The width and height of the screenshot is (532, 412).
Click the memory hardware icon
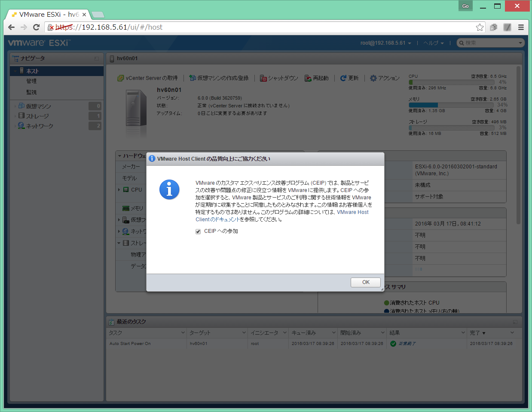click(x=126, y=208)
